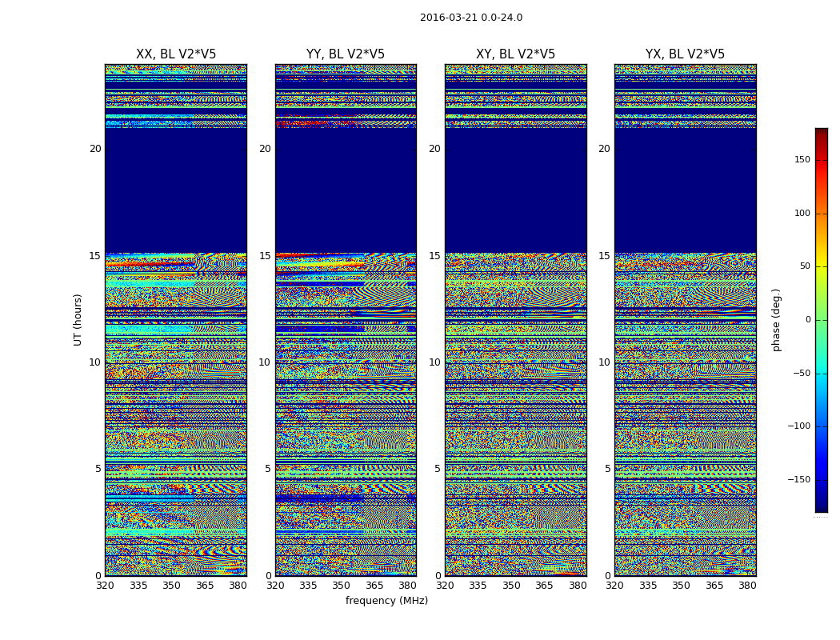Pick the '150' tick on the colorbar
This screenshot has width=840, height=640.
(x=802, y=159)
